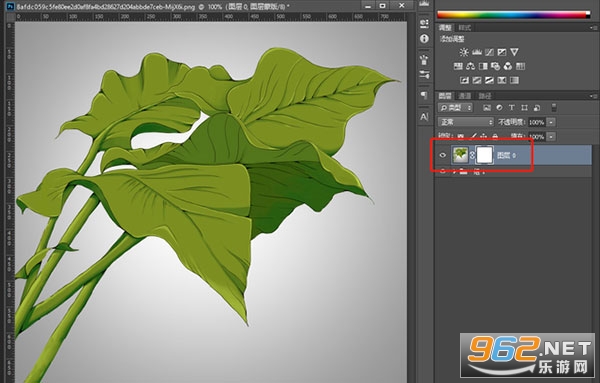Switch to the Paths tab

[x=484, y=96]
